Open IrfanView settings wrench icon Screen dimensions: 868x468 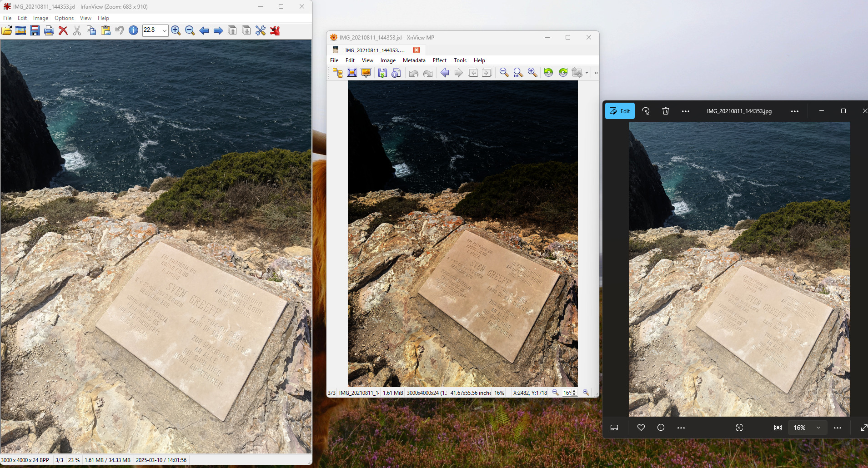click(261, 30)
